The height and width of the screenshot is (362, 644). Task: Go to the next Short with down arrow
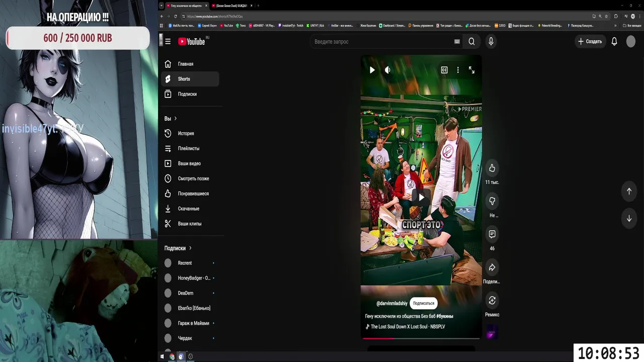tap(629, 219)
